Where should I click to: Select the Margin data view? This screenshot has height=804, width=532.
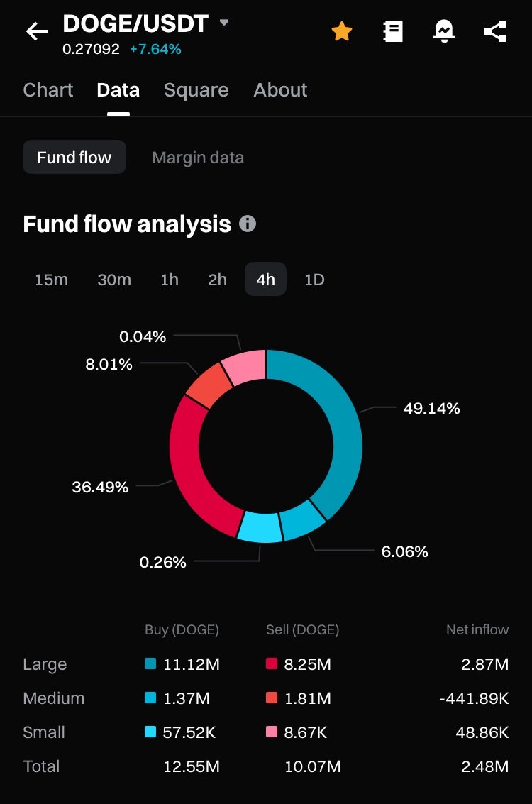pos(198,158)
